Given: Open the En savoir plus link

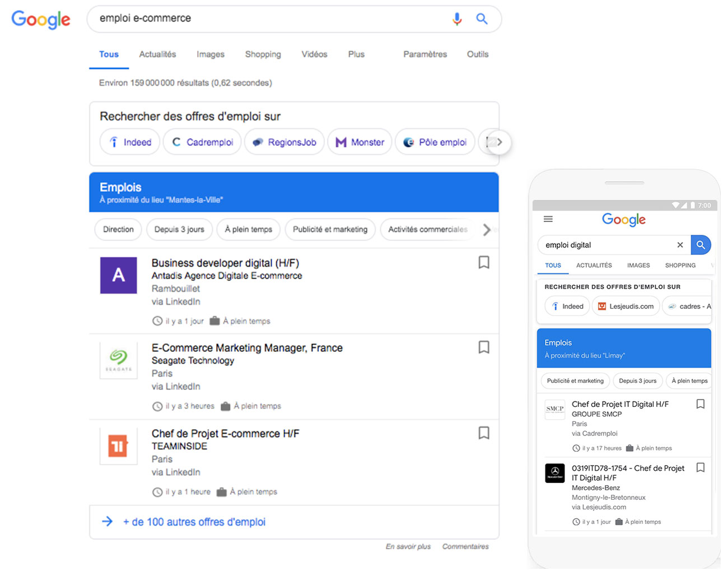Looking at the screenshot, I should click(408, 546).
